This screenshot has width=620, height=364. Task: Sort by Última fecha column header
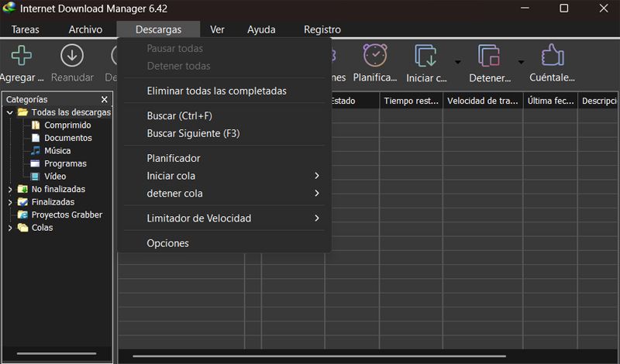[550, 101]
